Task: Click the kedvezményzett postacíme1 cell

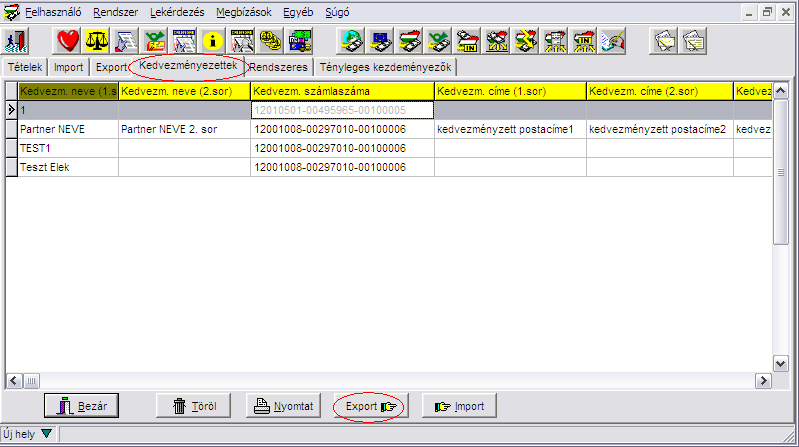Action: (x=511, y=129)
